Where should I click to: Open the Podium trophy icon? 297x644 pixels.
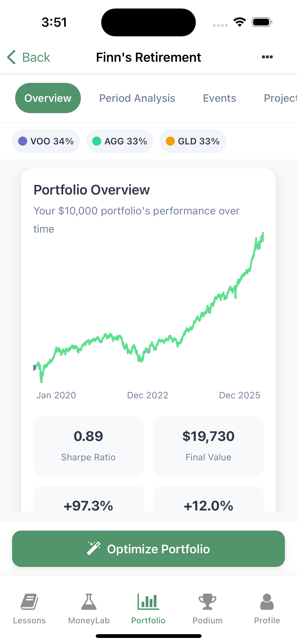pyautogui.click(x=208, y=602)
